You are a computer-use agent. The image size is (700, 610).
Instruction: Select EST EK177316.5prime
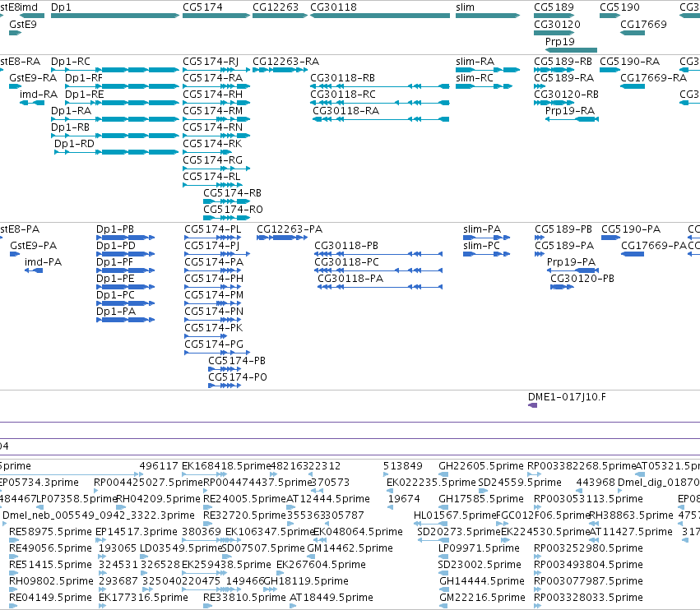tap(102, 606)
